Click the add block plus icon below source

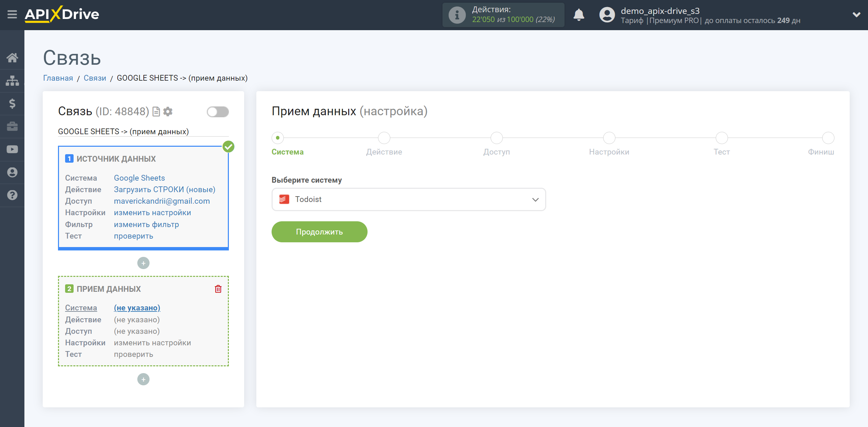point(143,262)
